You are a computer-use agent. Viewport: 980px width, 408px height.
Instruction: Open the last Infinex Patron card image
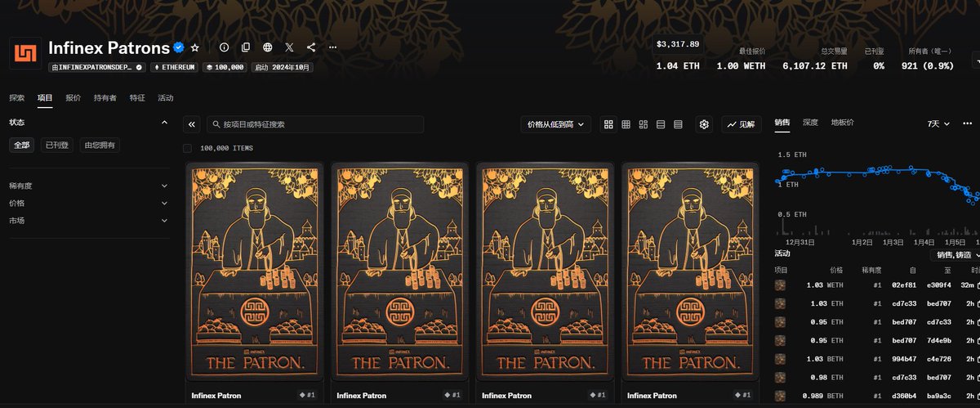point(690,271)
